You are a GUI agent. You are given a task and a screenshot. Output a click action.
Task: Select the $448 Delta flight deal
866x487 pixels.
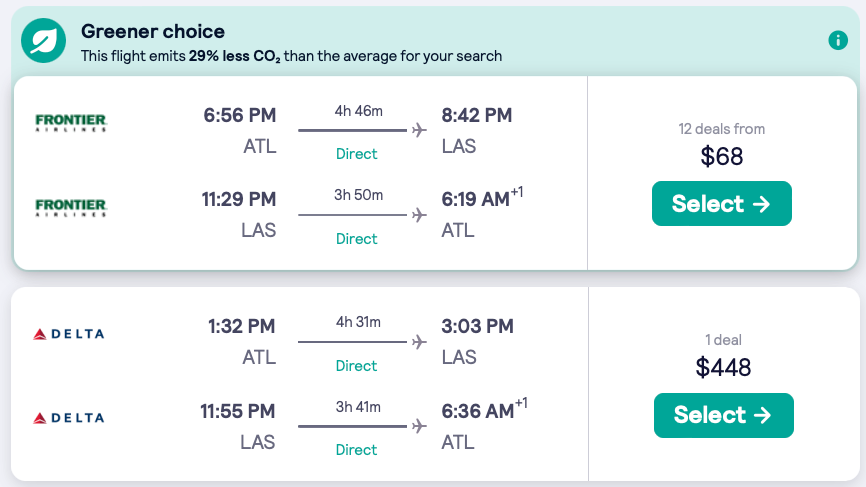tap(723, 415)
